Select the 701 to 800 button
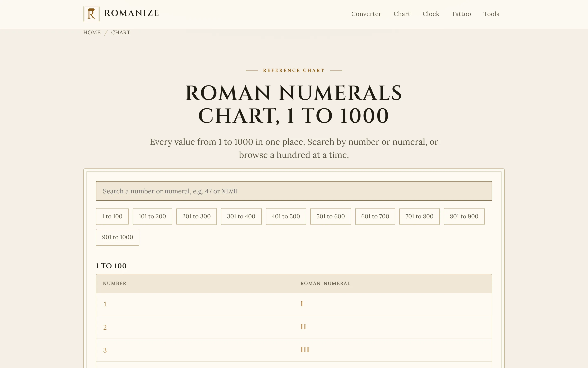This screenshot has height=368, width=588. [x=419, y=216]
